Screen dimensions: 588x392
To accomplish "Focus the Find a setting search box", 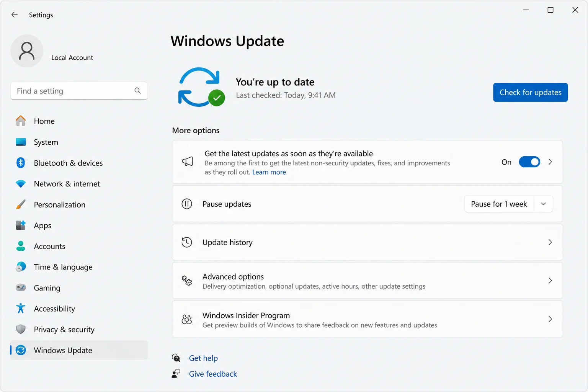I will pos(79,91).
